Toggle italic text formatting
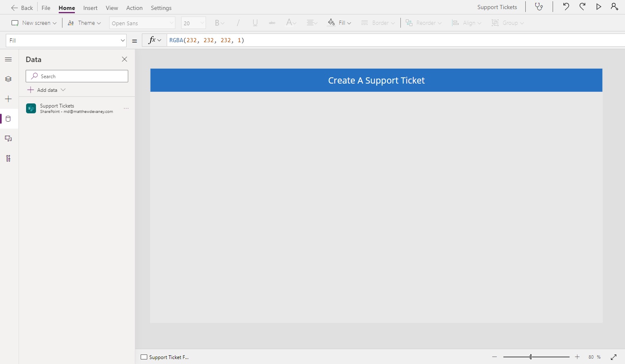 pos(238,23)
